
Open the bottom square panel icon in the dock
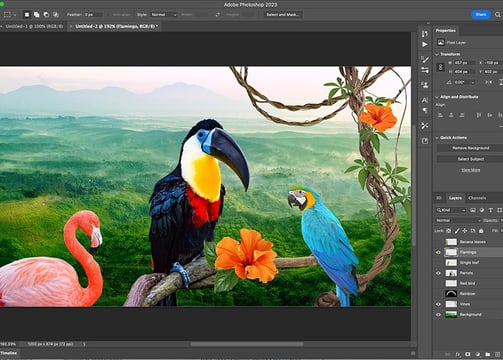(x=425, y=141)
